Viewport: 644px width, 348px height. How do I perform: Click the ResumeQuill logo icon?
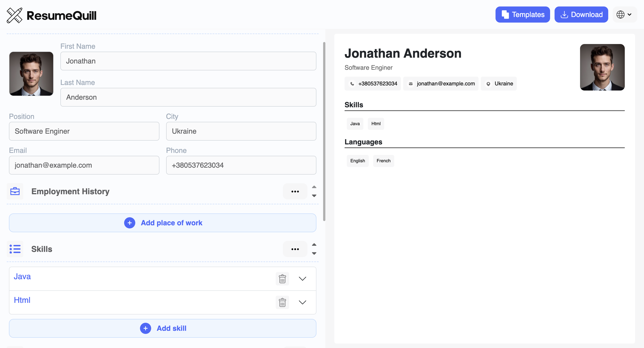14,15
